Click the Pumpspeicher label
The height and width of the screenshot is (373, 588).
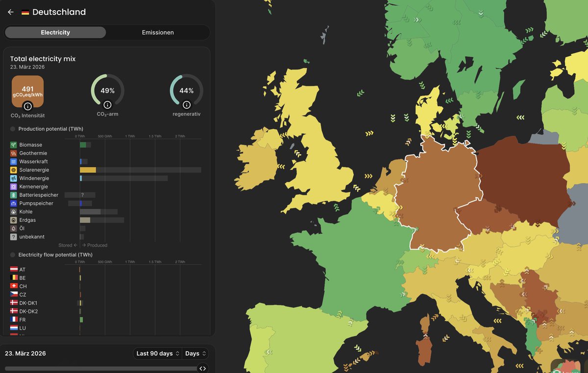(36, 203)
